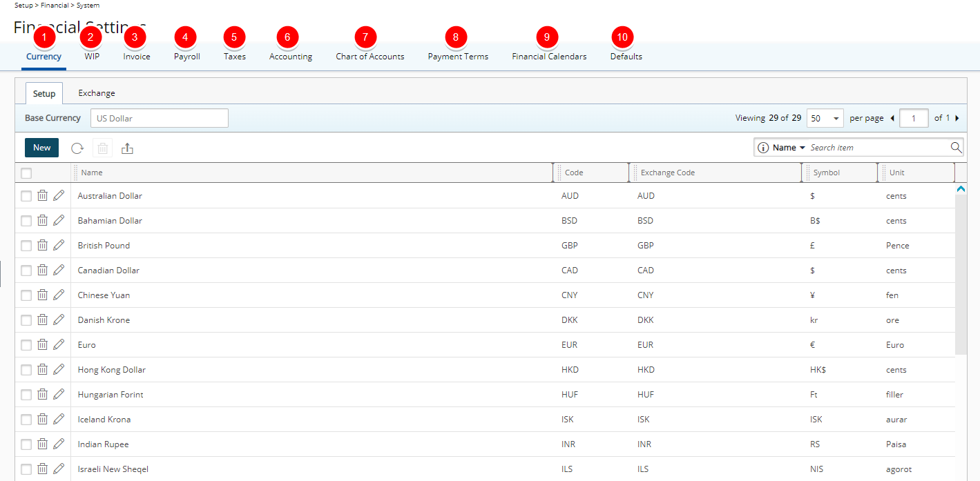
Task: Click the Export icon in the toolbar
Action: pos(127,148)
